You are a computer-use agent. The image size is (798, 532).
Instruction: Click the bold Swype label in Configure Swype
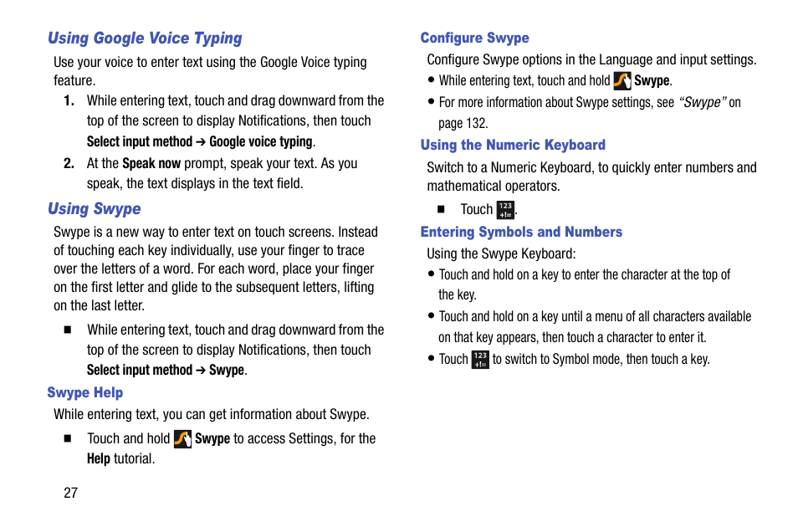(652, 81)
